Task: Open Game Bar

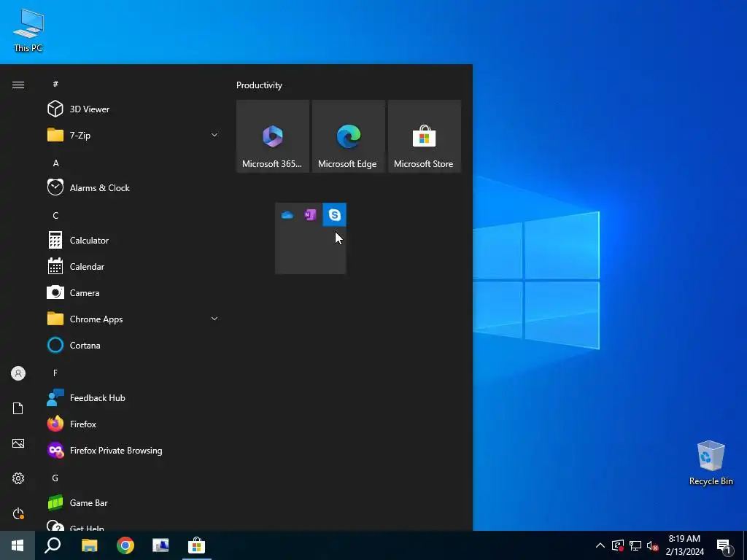Action: point(133,503)
